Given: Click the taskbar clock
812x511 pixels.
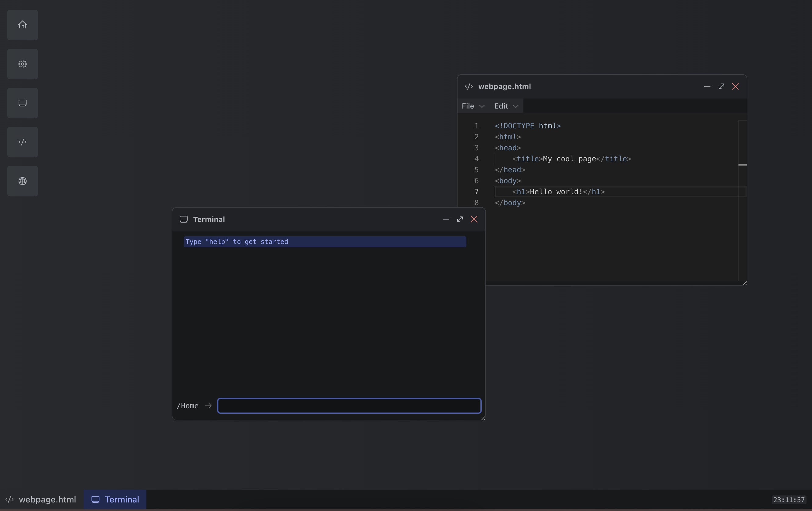Looking at the screenshot, I should pyautogui.click(x=789, y=500).
